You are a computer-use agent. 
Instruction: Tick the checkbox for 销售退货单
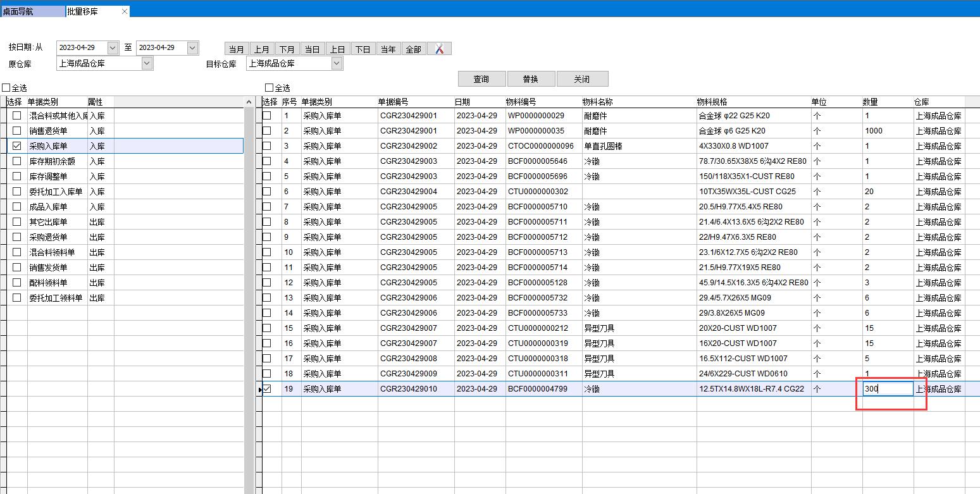point(17,131)
